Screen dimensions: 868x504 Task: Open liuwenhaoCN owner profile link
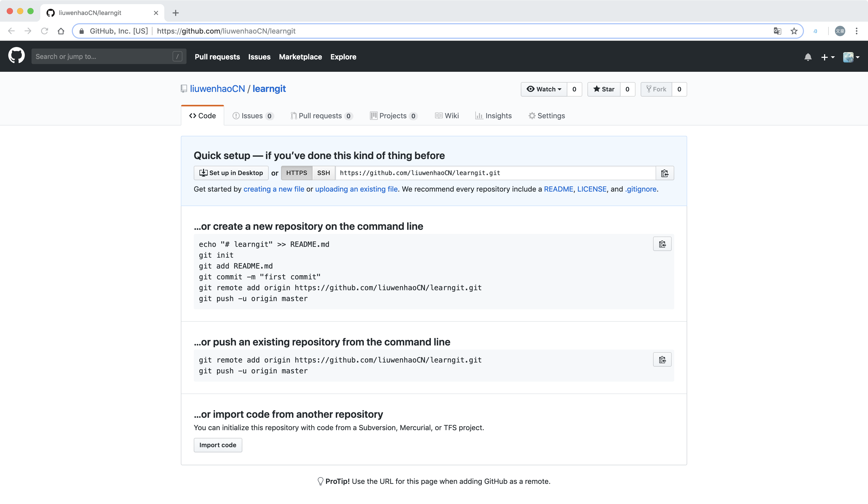217,89
